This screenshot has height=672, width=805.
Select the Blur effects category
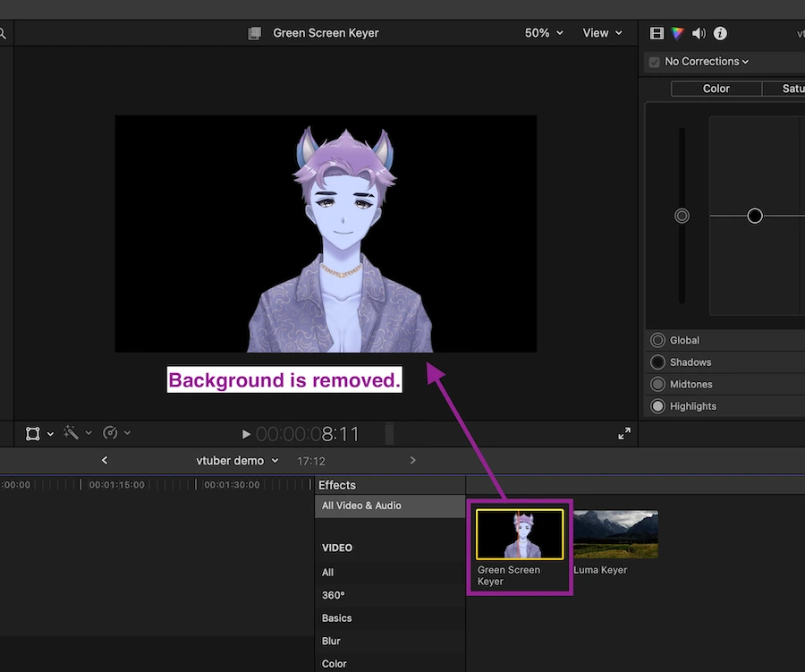[x=390, y=642]
